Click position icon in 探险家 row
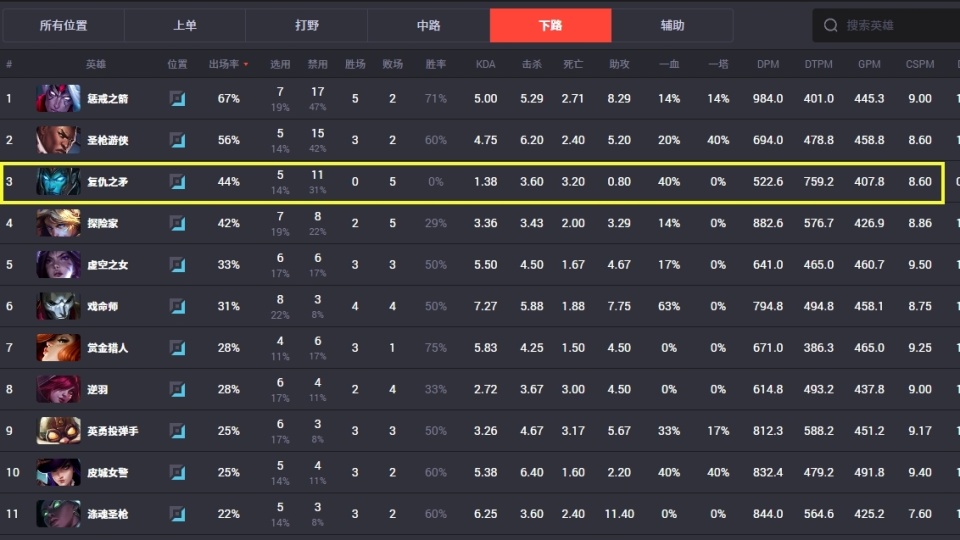 [x=178, y=223]
